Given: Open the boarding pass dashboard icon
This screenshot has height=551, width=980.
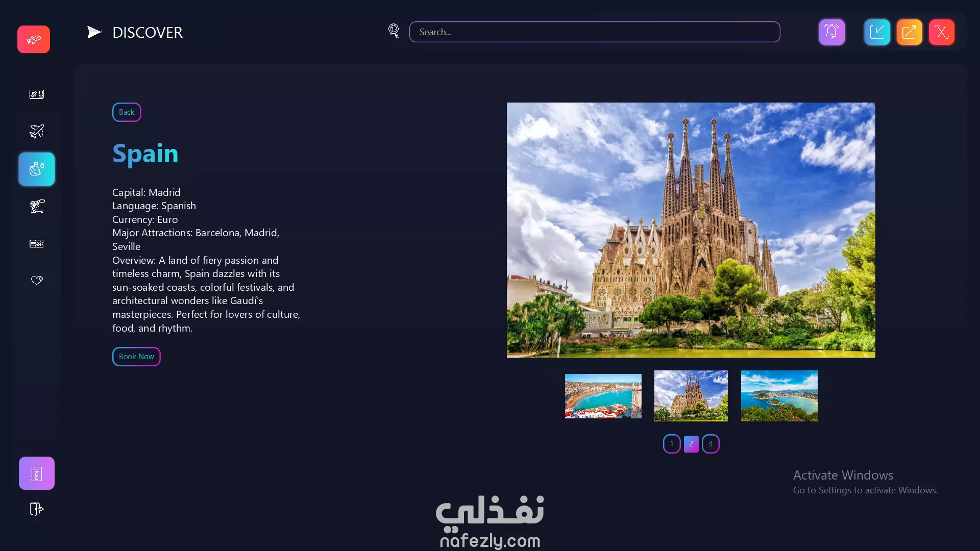Looking at the screenshot, I should pos(36,94).
